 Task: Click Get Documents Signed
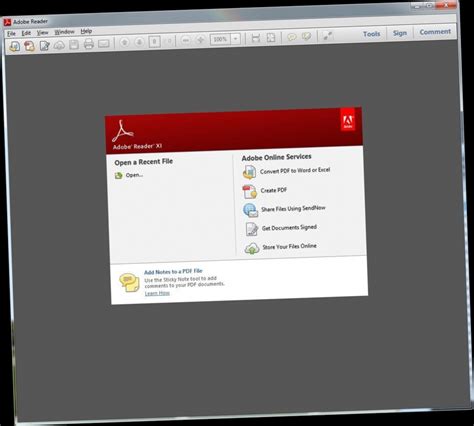tap(289, 228)
